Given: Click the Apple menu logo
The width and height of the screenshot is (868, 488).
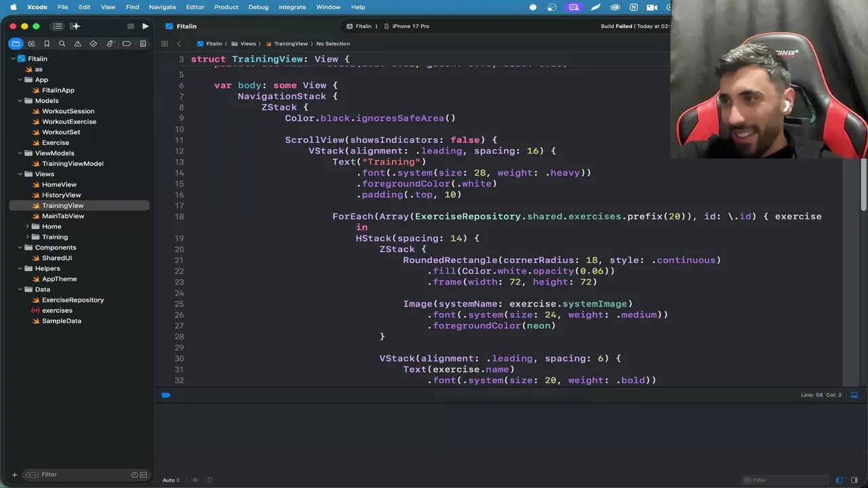Looking at the screenshot, I should pos(13,7).
